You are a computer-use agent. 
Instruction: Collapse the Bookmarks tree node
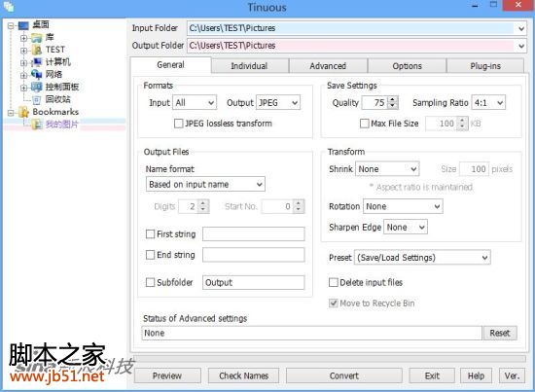point(11,112)
